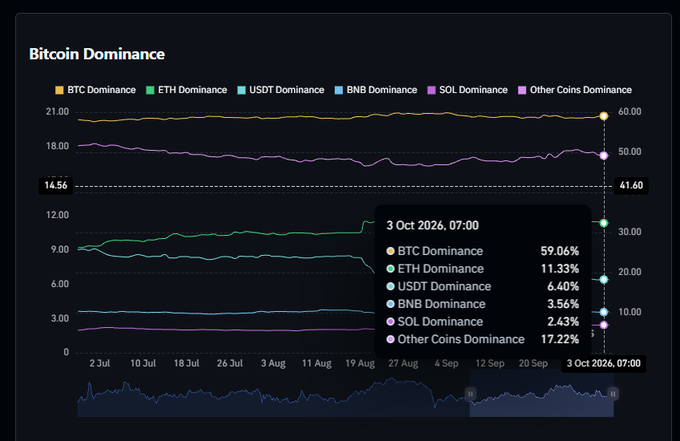Screen dimensions: 680x441
Task: Click the 6.00 left axis label
Action: coord(60,284)
